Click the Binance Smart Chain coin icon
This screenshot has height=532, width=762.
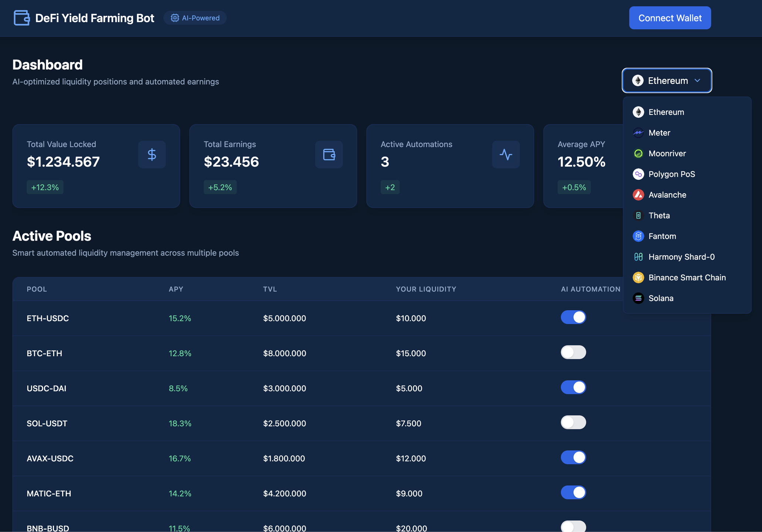tap(638, 277)
